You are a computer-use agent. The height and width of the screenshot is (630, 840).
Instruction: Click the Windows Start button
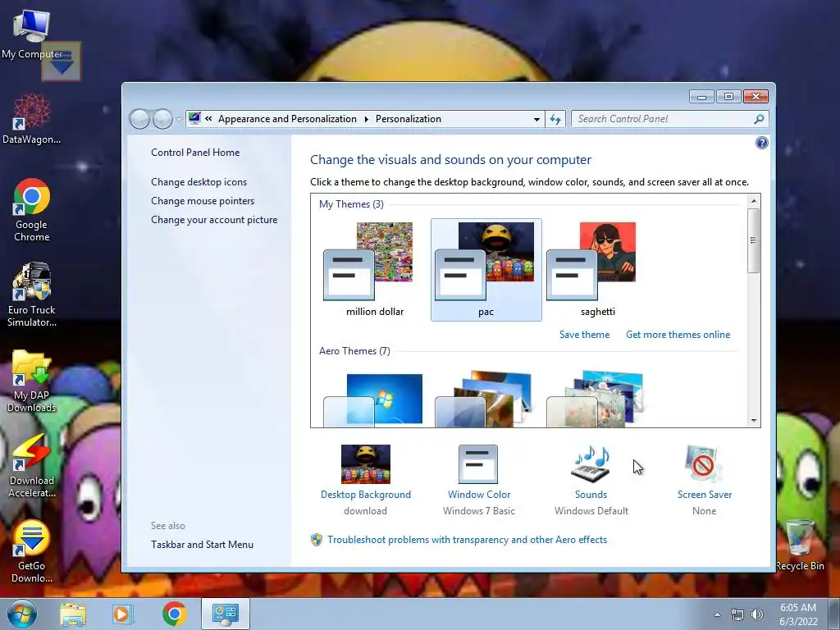click(x=21, y=614)
